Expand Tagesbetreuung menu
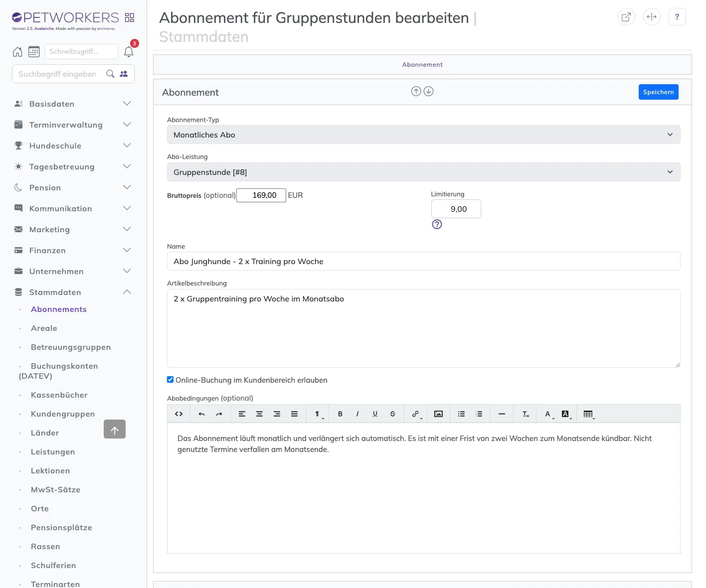 coord(73,166)
